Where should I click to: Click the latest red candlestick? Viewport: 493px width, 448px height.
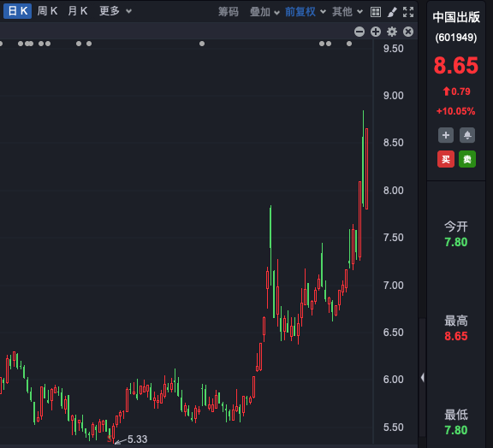pyautogui.click(x=366, y=168)
